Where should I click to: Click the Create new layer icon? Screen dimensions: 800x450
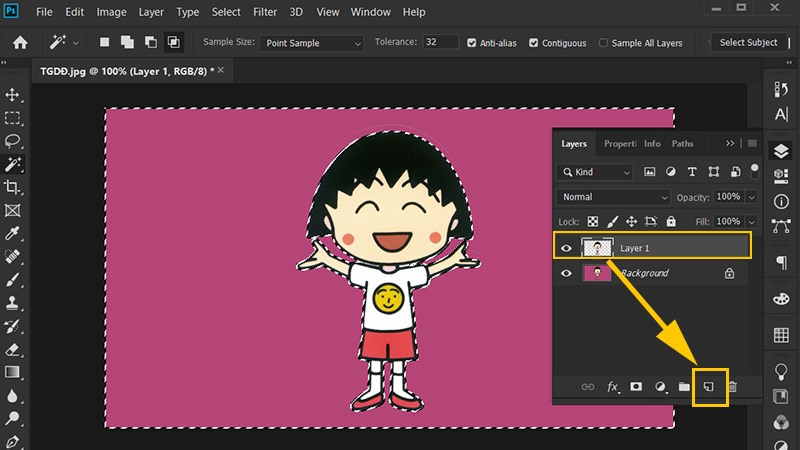tap(709, 386)
